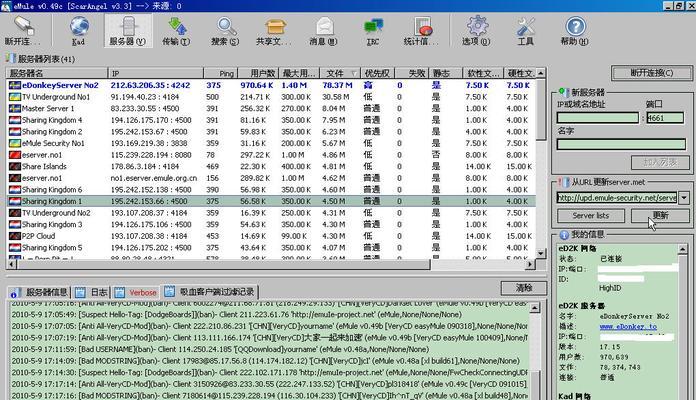Open the Messages toolbar icon

(324, 26)
